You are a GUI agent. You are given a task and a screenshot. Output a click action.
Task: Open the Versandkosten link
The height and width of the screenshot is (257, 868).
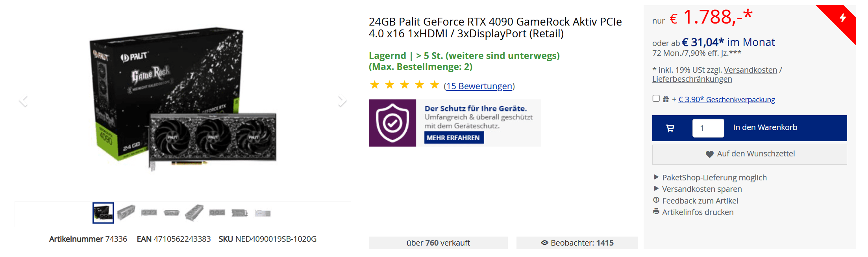[750, 70]
